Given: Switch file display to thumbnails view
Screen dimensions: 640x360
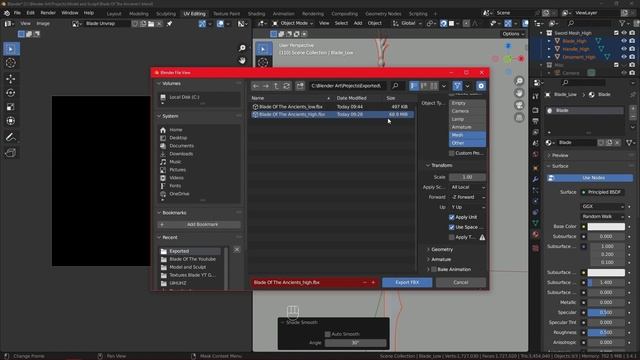Looking at the screenshot, I should coord(434,86).
